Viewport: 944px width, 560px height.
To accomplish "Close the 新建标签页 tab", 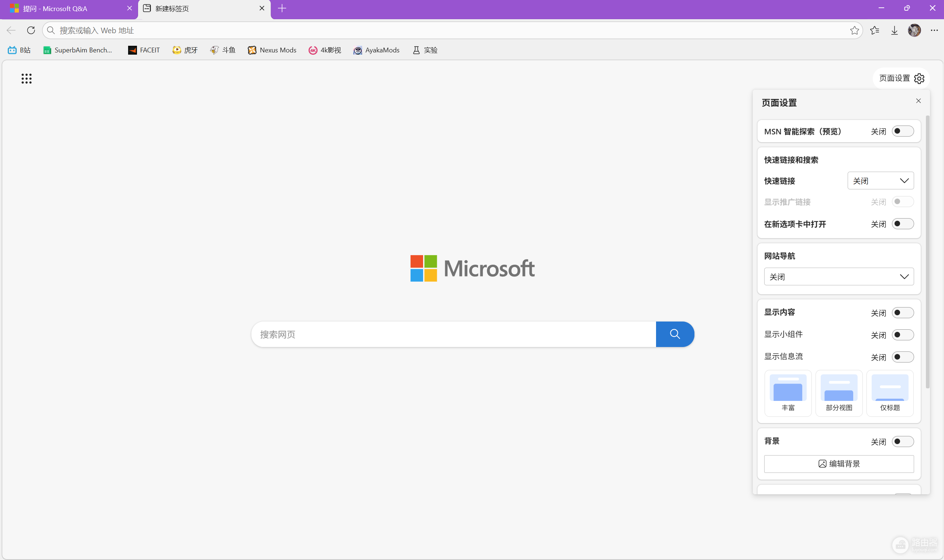I will point(262,8).
